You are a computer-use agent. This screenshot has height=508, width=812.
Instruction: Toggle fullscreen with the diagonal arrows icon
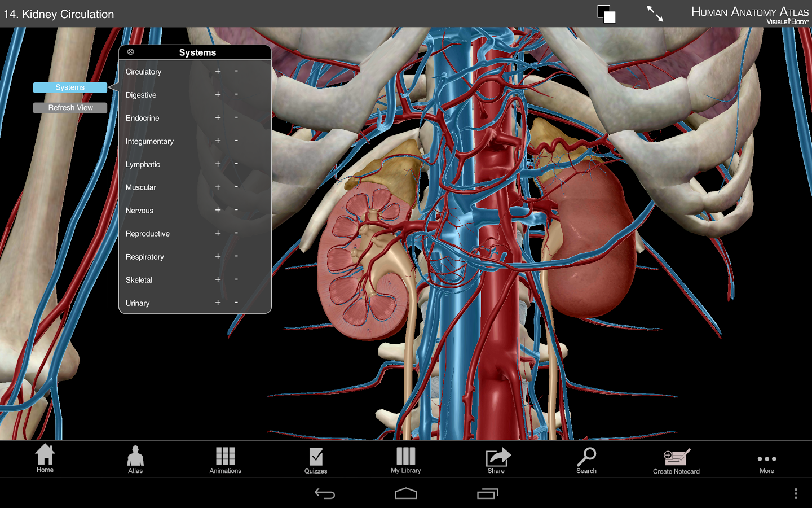click(655, 14)
